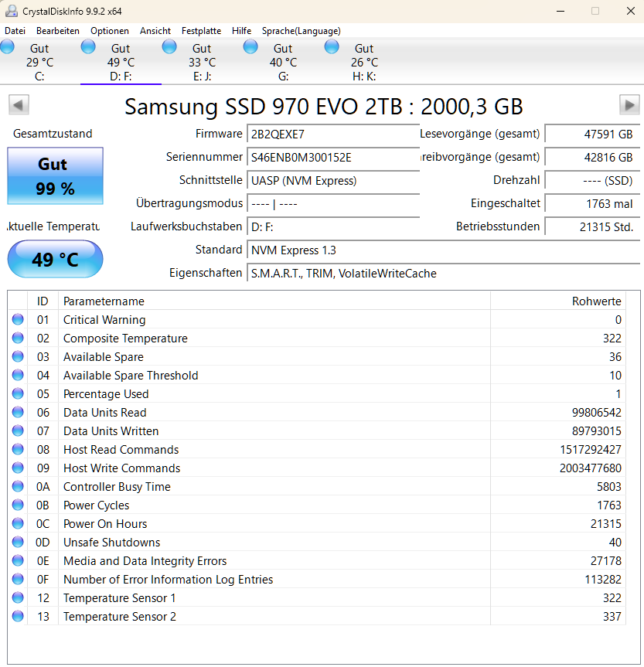Click status icon of Host Write Commands row
The image size is (644, 667).
click(18, 468)
